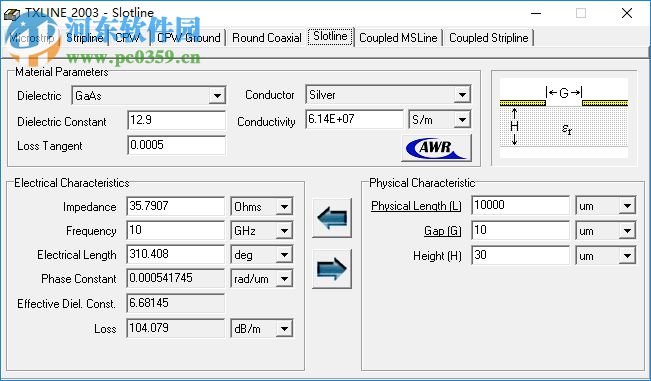
Task: Select the Slotline tab
Action: point(330,37)
